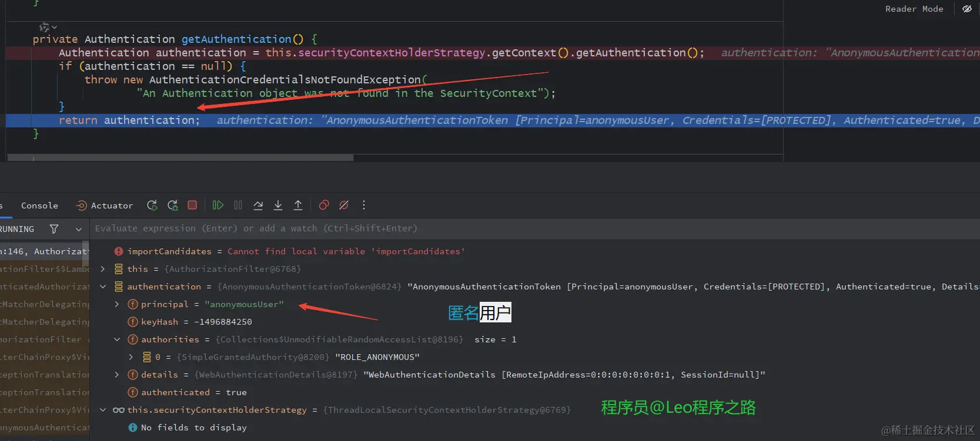Click the "anonymousUser" principal value

[x=244, y=304]
